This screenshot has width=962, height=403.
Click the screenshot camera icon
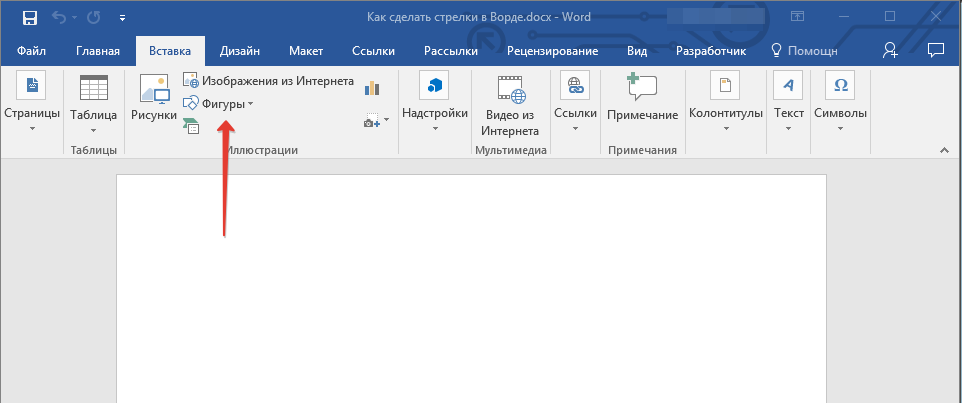click(x=372, y=120)
